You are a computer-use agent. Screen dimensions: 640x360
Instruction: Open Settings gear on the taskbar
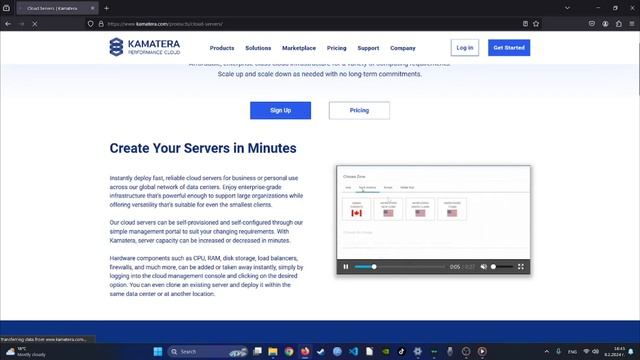point(418,351)
